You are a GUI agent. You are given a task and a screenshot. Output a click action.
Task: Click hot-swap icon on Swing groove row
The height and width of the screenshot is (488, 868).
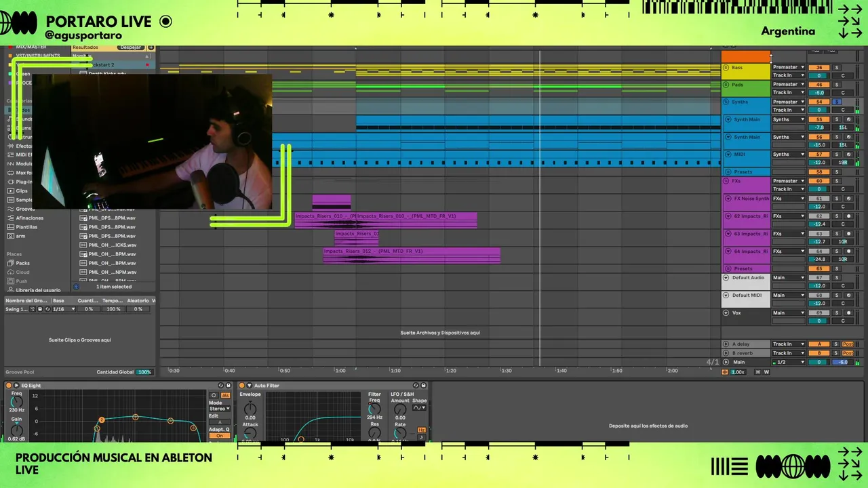coord(47,309)
